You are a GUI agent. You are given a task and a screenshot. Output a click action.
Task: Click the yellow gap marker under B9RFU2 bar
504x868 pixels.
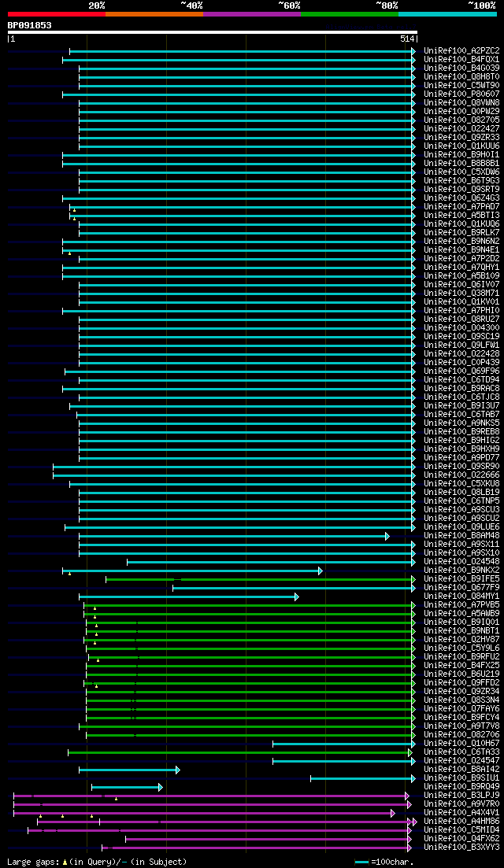point(98,660)
